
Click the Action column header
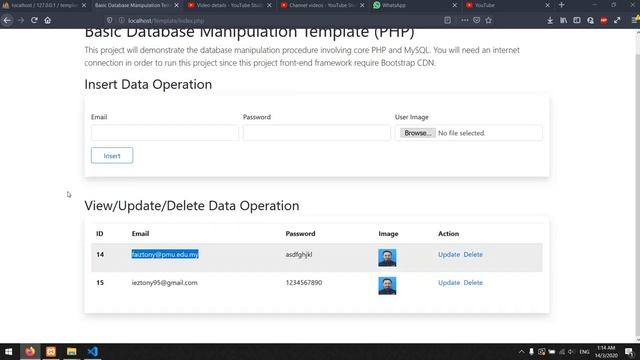[x=448, y=233]
